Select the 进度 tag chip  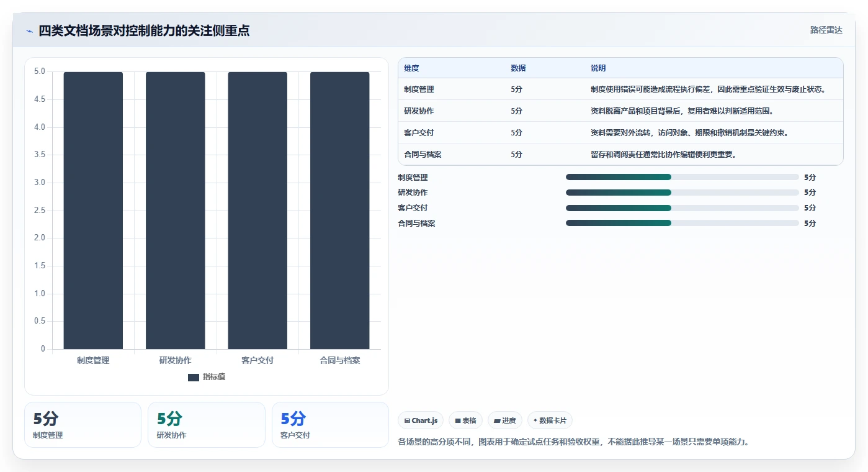[x=505, y=420]
